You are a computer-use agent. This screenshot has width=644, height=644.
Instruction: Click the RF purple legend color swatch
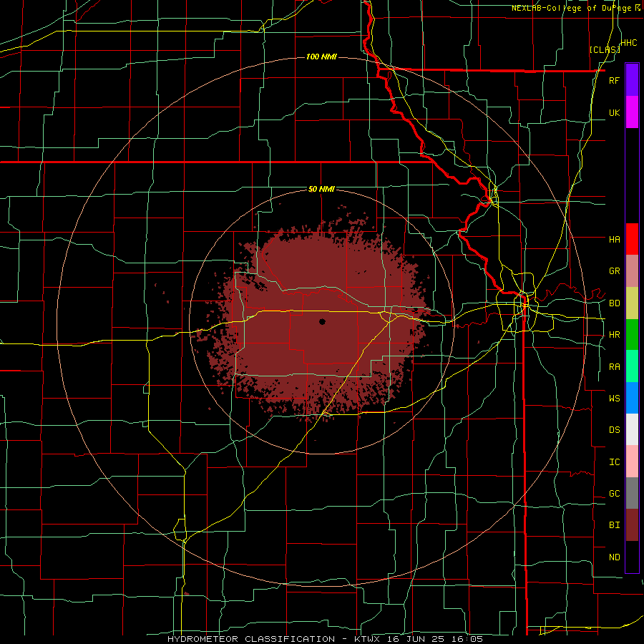[632, 80]
